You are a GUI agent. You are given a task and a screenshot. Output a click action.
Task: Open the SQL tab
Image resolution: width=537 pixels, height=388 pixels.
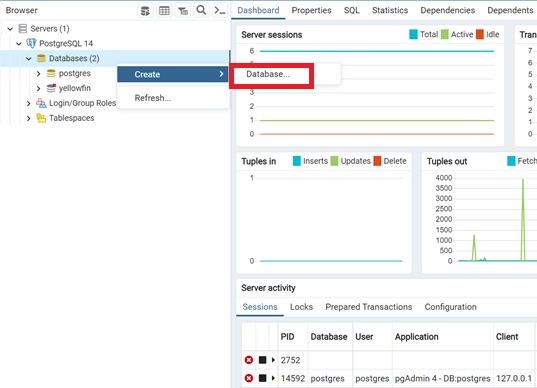coord(351,10)
